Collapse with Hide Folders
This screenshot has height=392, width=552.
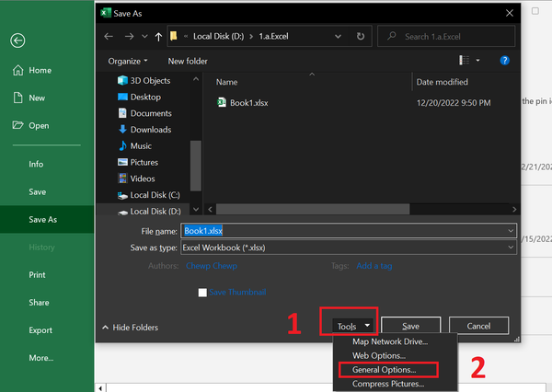(x=131, y=328)
